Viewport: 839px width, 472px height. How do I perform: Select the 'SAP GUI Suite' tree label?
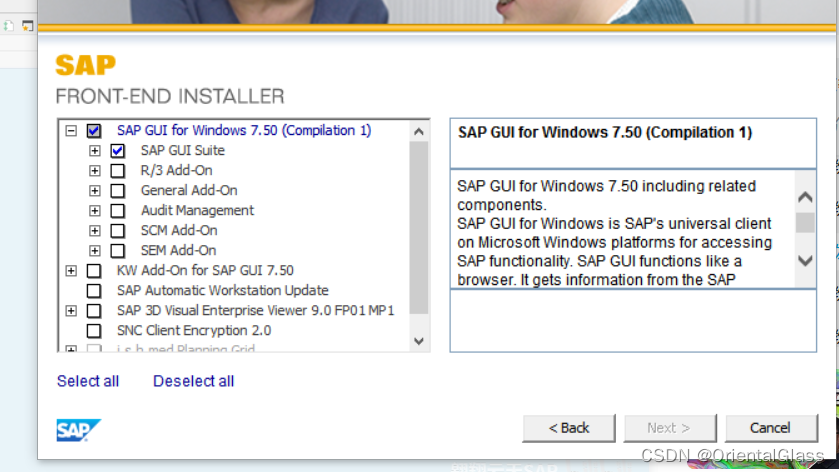coord(182,151)
